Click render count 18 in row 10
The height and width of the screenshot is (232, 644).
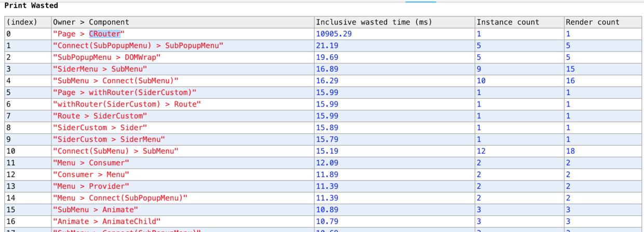point(570,151)
